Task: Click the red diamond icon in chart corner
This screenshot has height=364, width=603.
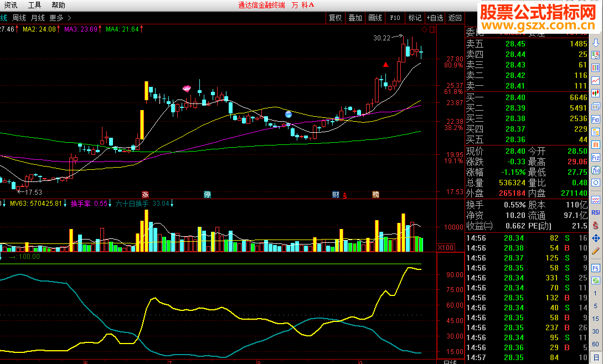Action: tap(425, 30)
